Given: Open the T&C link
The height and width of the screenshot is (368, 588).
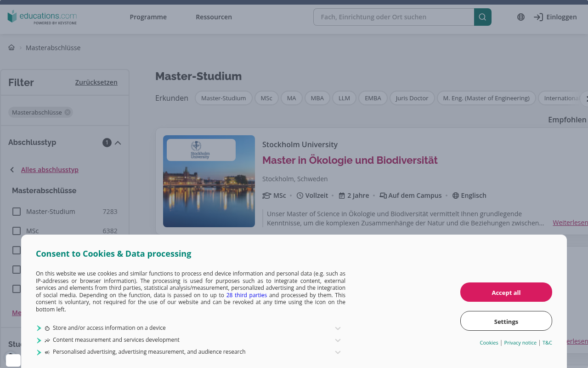Looking at the screenshot, I should coord(547,343).
